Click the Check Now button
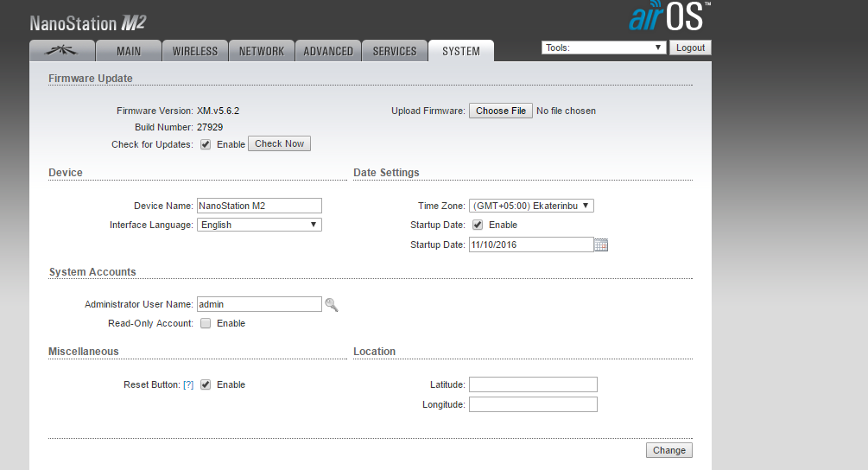This screenshot has height=470, width=868. pyautogui.click(x=279, y=143)
